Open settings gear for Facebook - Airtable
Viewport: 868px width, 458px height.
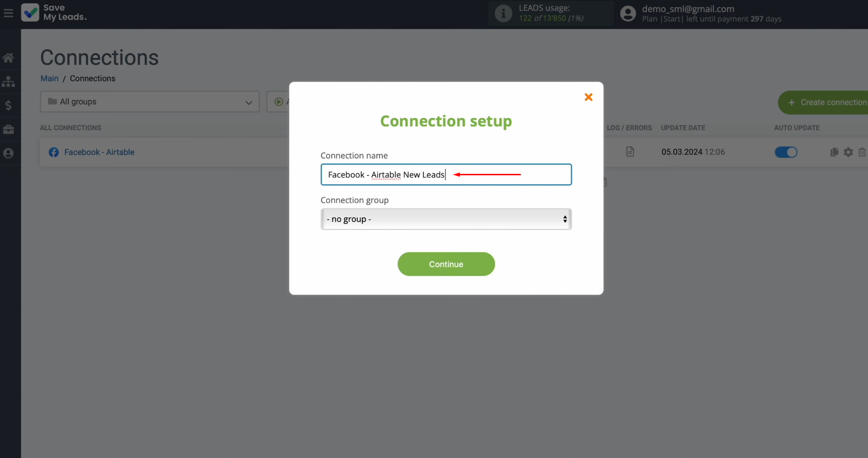848,152
